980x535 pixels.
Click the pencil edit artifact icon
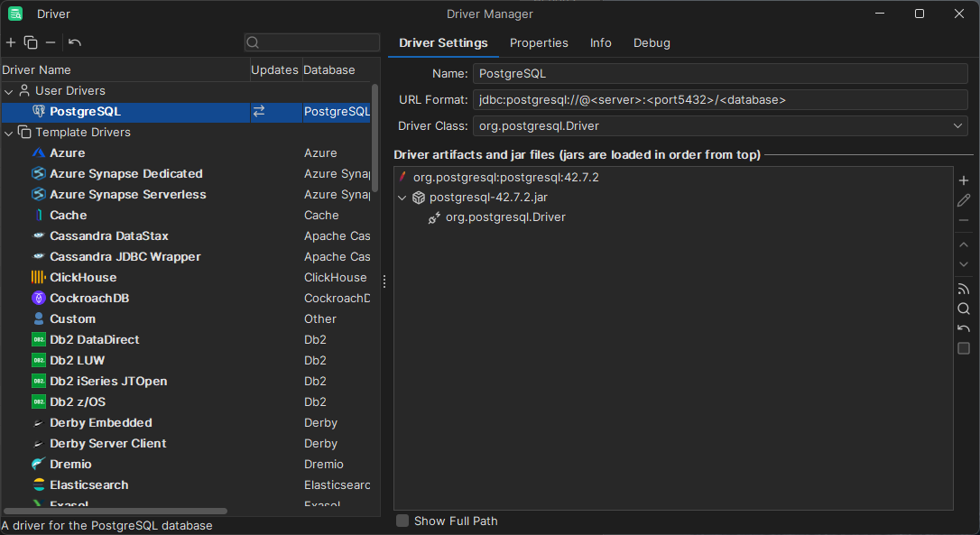[x=964, y=200]
